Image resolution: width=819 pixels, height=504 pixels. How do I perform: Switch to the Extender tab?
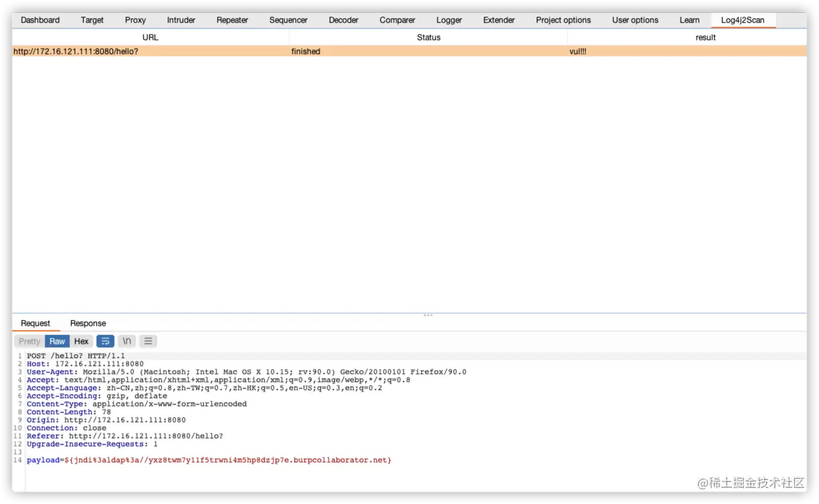[x=499, y=20]
